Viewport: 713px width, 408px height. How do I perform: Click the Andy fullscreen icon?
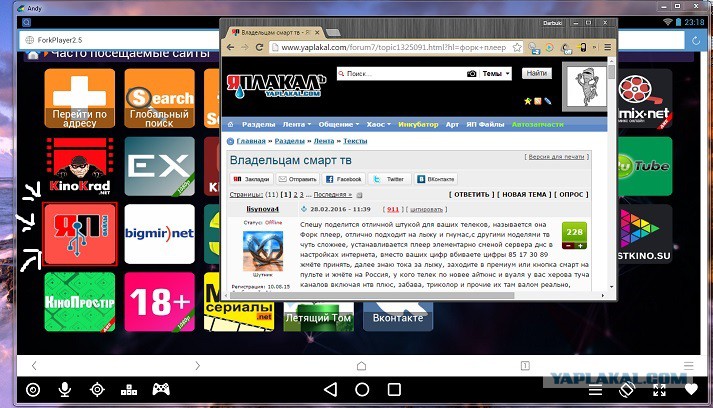pyautogui.click(x=659, y=389)
